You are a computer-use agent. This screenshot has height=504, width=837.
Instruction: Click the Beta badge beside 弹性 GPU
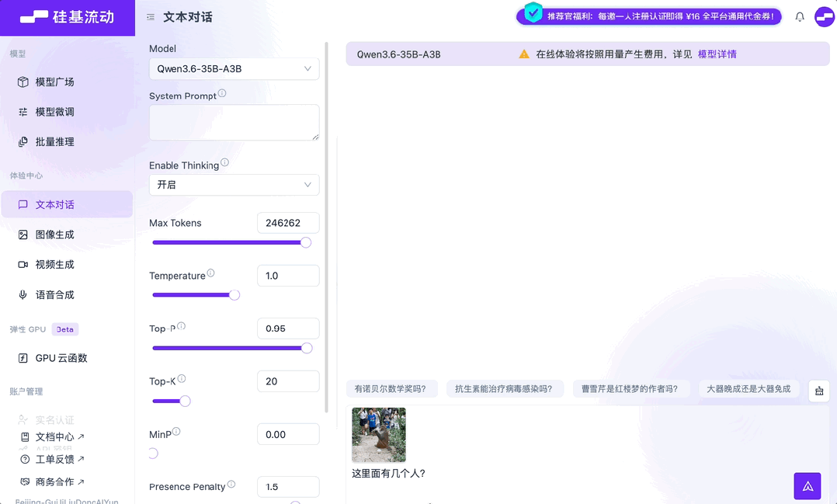[65, 329]
